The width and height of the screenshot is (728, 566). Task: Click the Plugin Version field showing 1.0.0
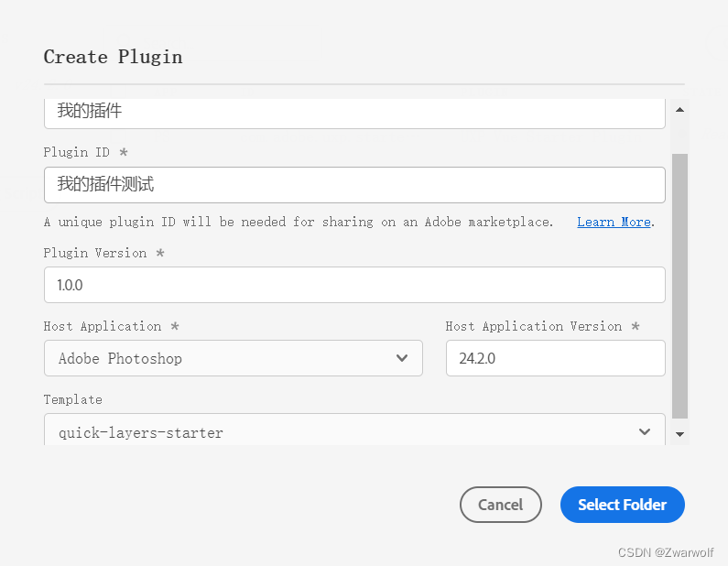point(354,285)
